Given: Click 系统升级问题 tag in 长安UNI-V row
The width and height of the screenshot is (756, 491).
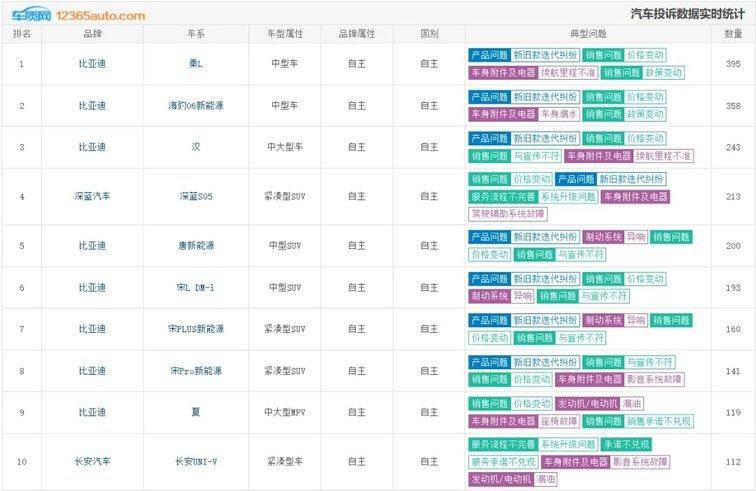Looking at the screenshot, I should [x=568, y=444].
